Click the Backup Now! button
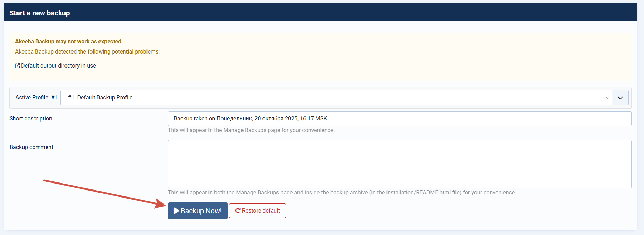This screenshot has height=235, width=644. [x=198, y=211]
